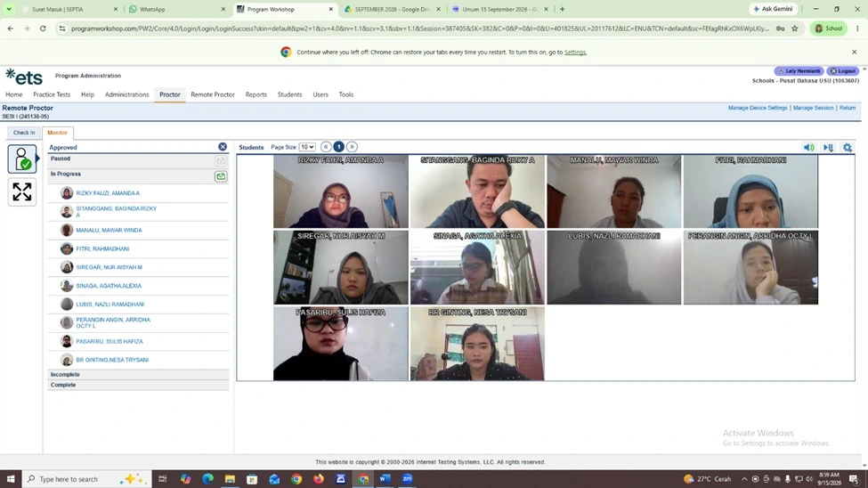Click the play/pause all students icon
The width and height of the screenshot is (868, 488).
tap(828, 147)
